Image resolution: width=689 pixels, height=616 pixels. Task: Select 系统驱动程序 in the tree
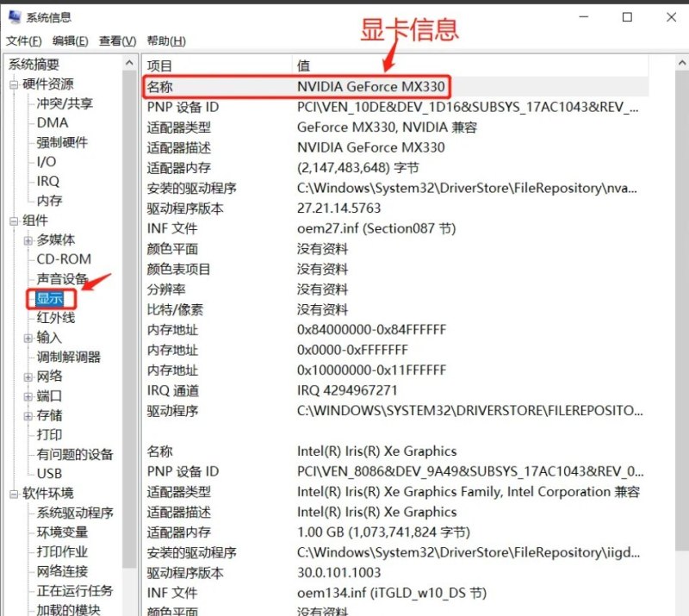pos(75,513)
